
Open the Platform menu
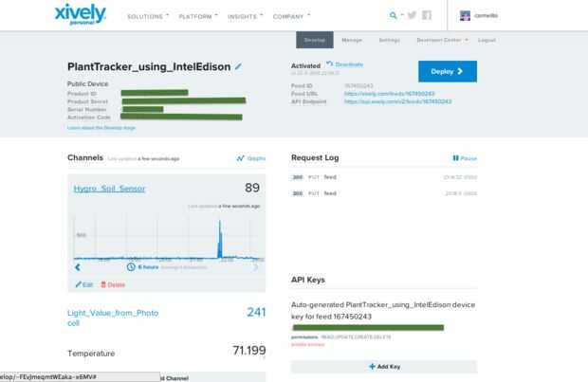coord(198,16)
